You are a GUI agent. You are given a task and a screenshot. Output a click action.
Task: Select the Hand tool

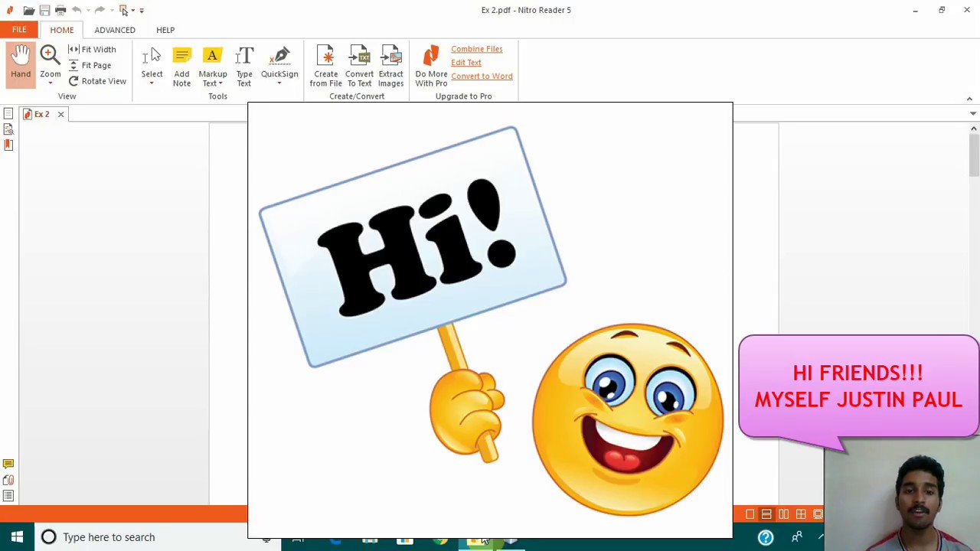tap(21, 64)
